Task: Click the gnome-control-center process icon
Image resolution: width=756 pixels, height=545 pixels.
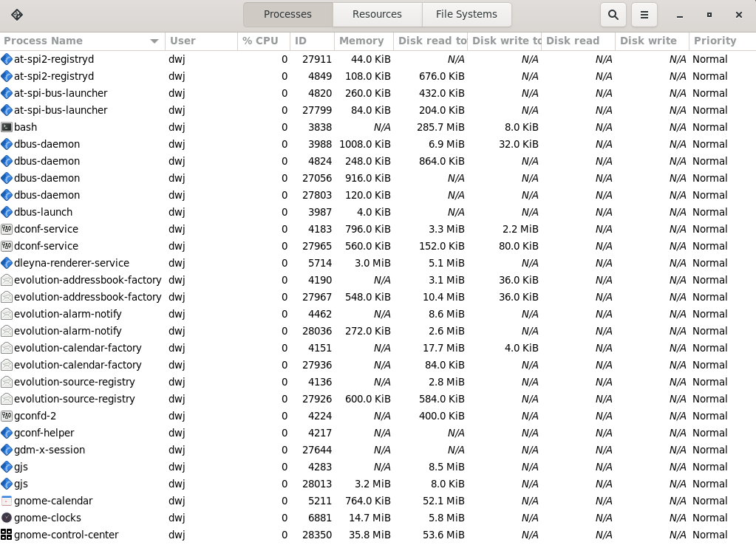Action: 7,535
